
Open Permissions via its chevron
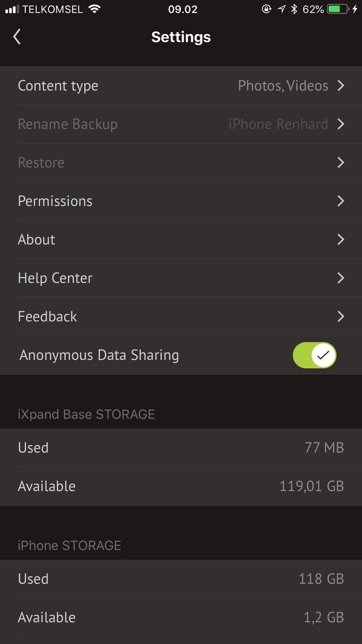[341, 201]
